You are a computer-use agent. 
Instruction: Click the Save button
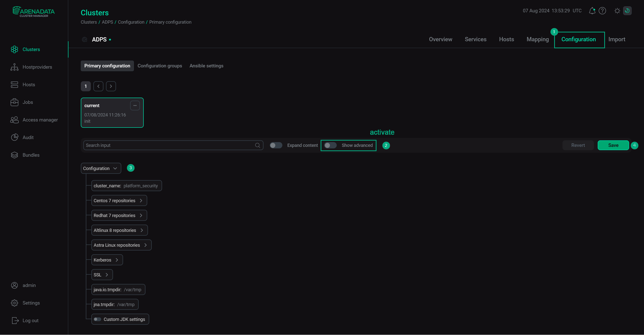tap(613, 145)
